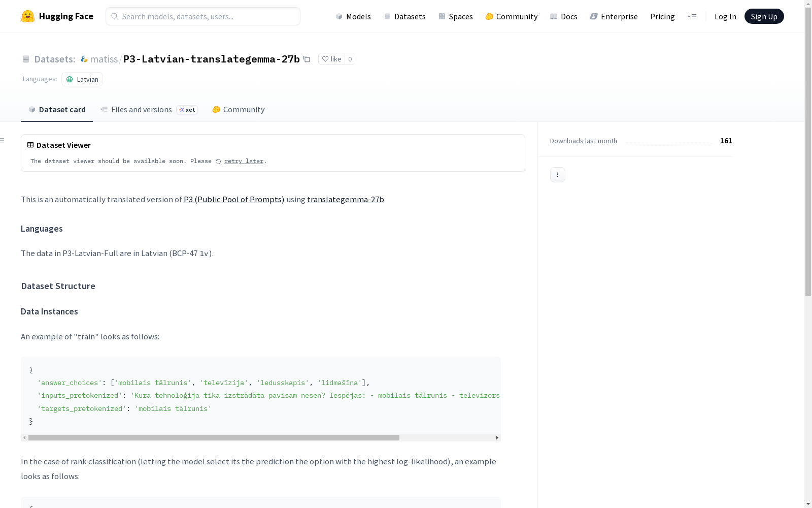812x508 pixels.
Task: Click the 'answer_choices' code line
Action: pyautogui.click(x=204, y=383)
